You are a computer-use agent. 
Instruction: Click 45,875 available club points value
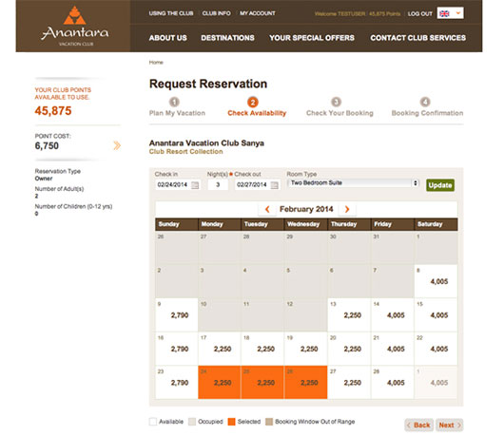click(x=53, y=111)
